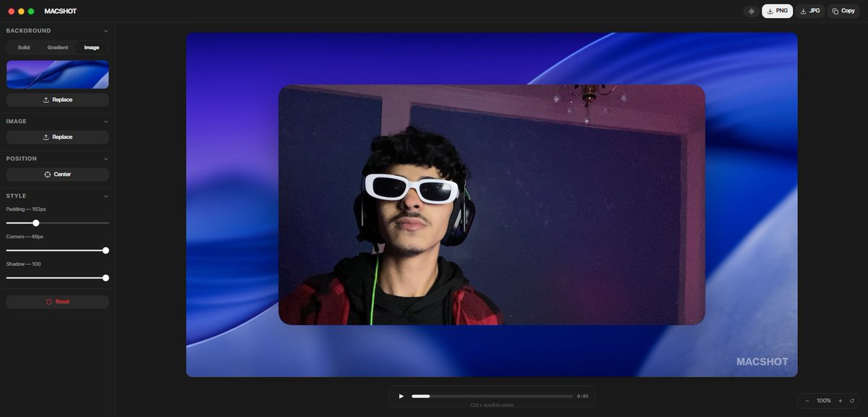
Task: Switch background type to Solid
Action: click(x=24, y=48)
